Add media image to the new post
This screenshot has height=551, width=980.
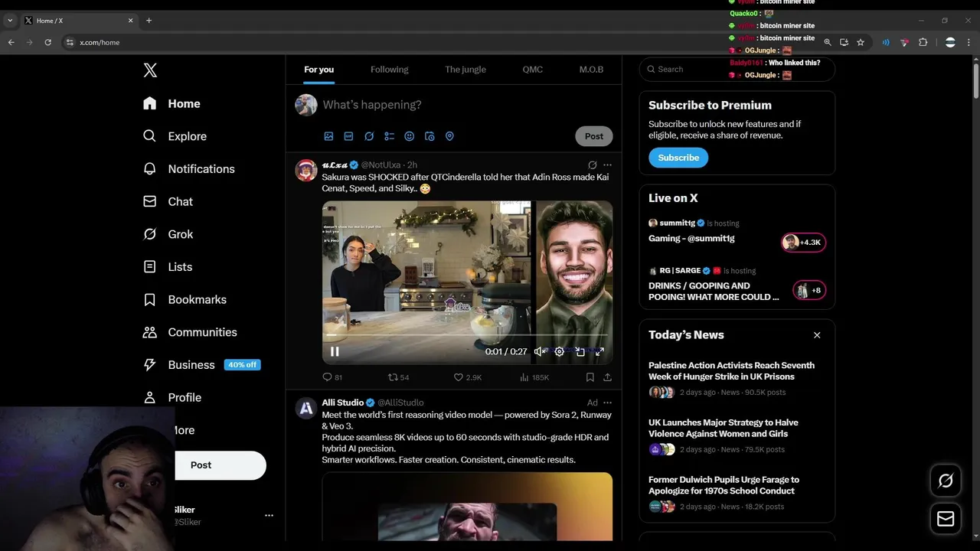pos(328,136)
